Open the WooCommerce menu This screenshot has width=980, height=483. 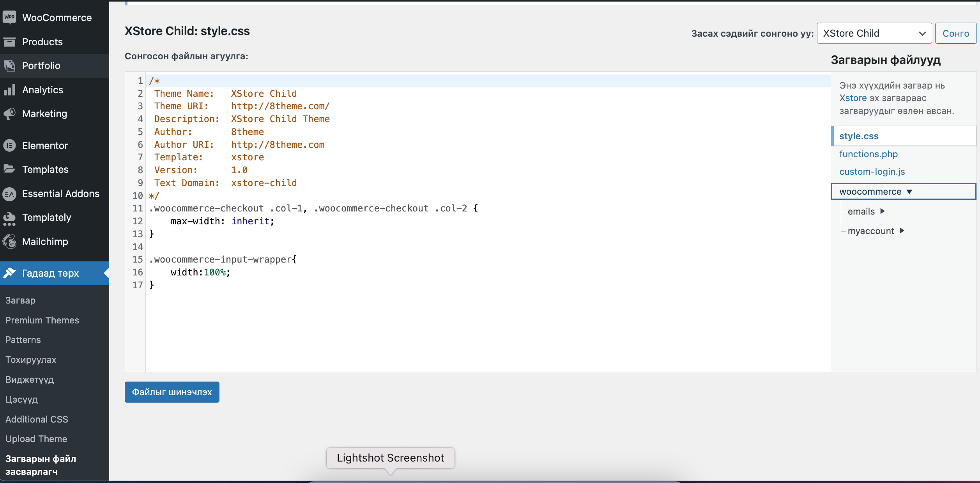55,18
